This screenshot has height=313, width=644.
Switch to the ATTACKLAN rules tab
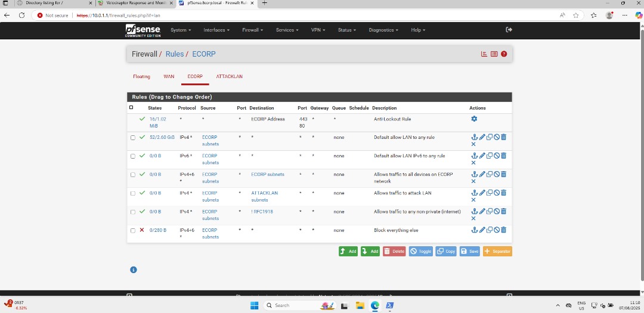tap(229, 76)
